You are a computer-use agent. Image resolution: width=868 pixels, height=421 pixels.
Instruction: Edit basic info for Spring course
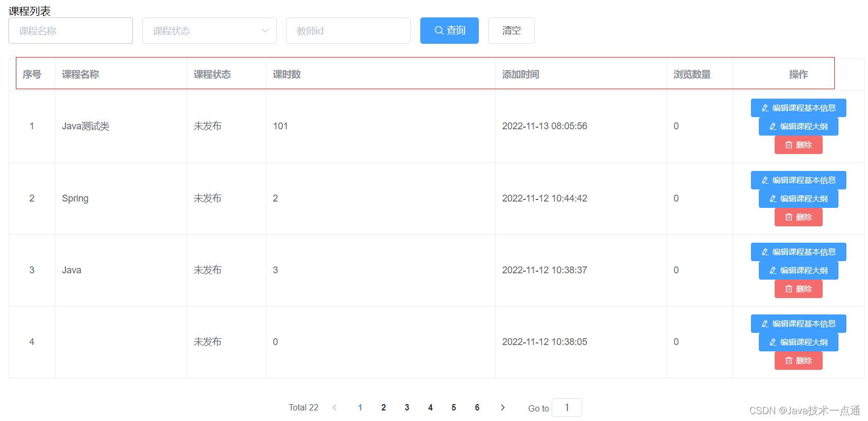click(798, 180)
